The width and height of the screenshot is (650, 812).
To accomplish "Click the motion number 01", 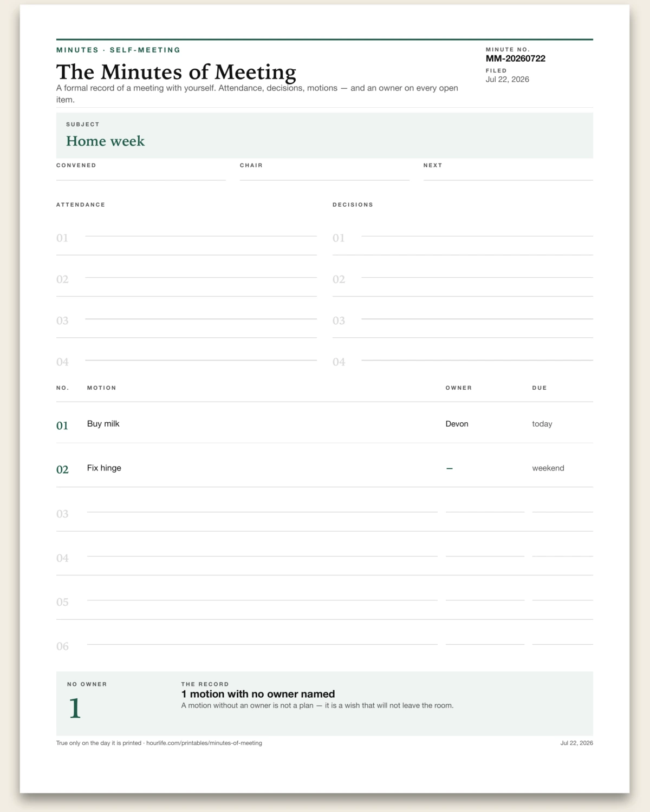I will (62, 425).
